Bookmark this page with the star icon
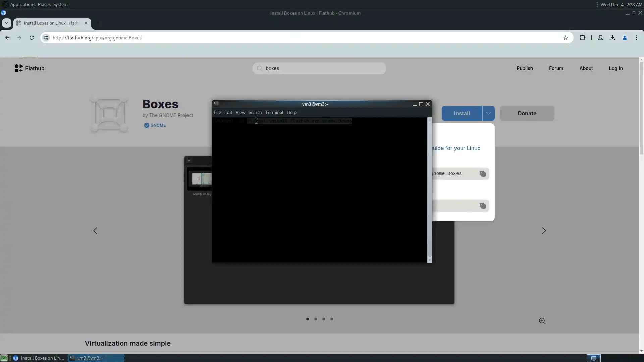The width and height of the screenshot is (644, 362). pyautogui.click(x=566, y=38)
